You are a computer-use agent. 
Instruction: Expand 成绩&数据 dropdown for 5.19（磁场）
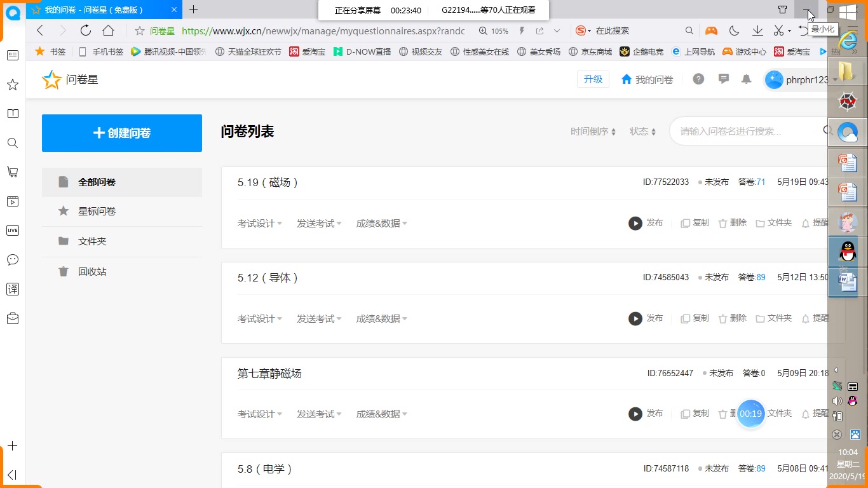coord(382,224)
